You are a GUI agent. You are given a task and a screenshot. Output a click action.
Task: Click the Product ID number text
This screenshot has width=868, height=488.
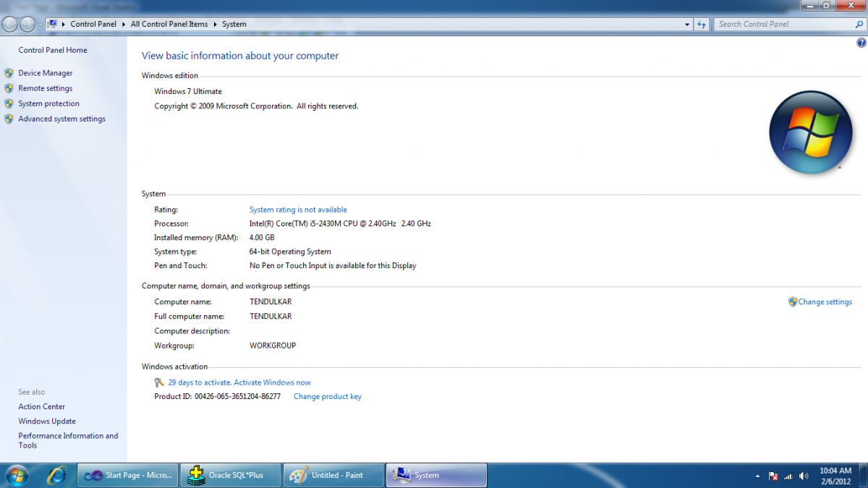237,397
